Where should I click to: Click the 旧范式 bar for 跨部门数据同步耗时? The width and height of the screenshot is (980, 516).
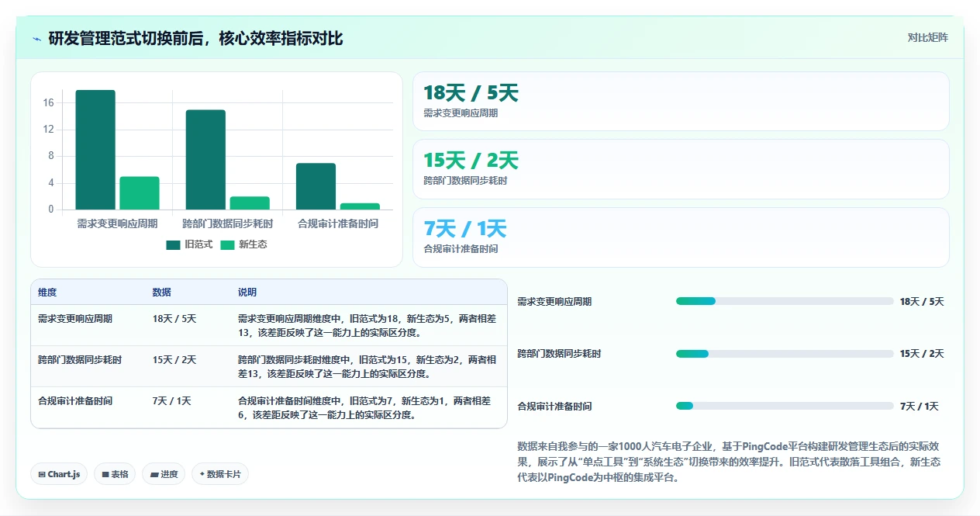205,160
